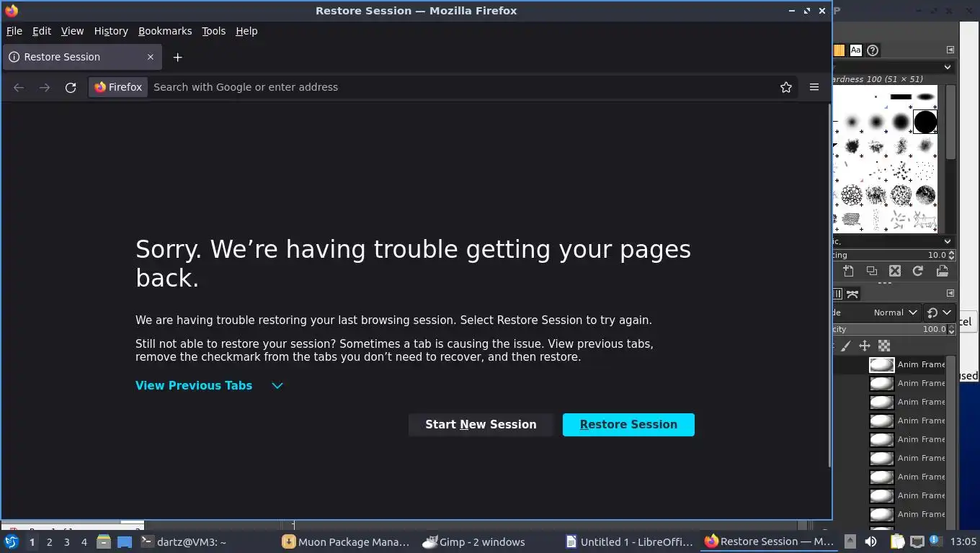Screen dimensions: 980x553
Task: Delete the selected brush in GIMP
Action: [x=895, y=271]
